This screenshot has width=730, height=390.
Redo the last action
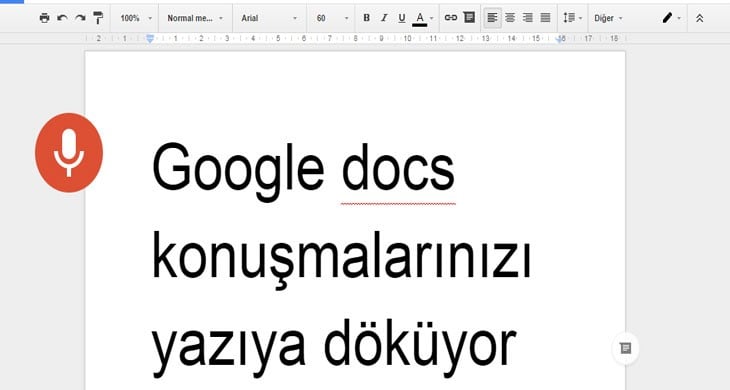(x=80, y=18)
